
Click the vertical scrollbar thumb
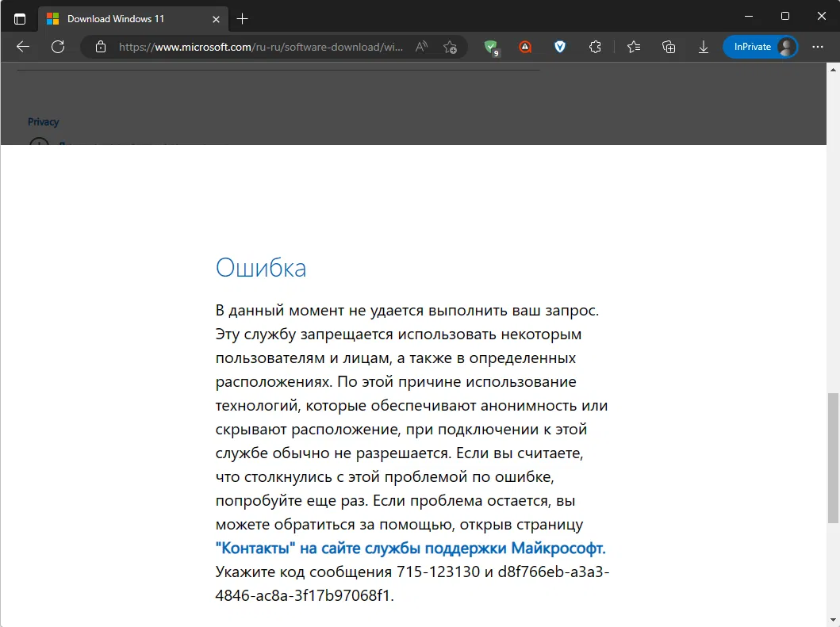833,458
